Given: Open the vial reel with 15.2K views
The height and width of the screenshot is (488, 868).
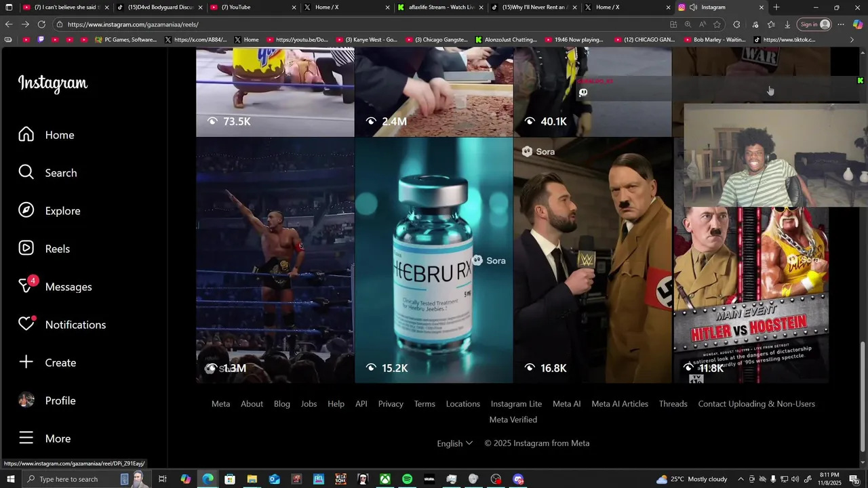Looking at the screenshot, I should 434,260.
